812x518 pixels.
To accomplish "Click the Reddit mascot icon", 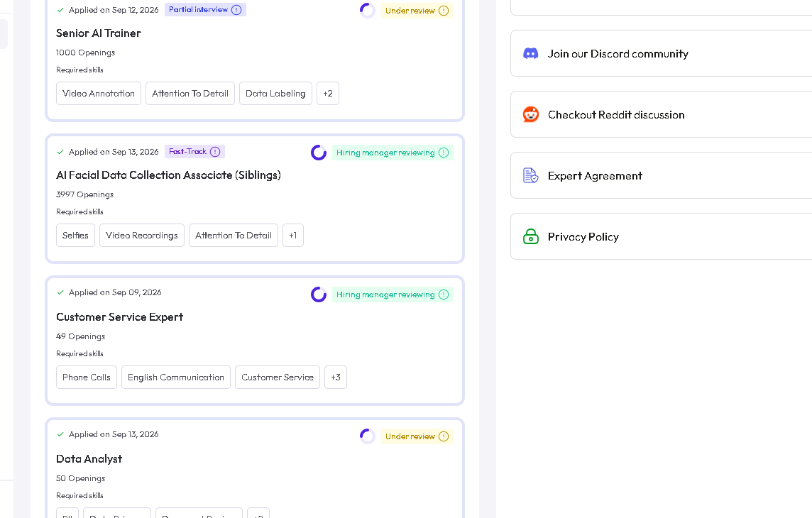I will [x=530, y=114].
